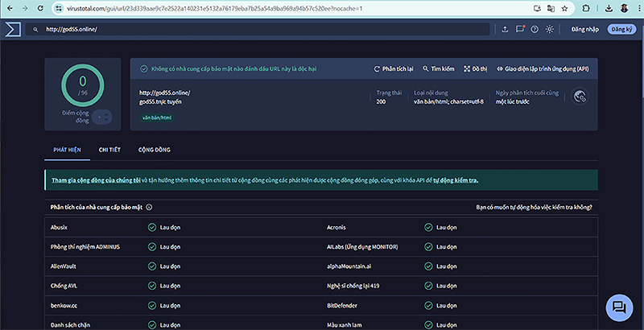This screenshot has width=644, height=330.
Task: Click the install app icon in address bar
Action: coord(537,8)
